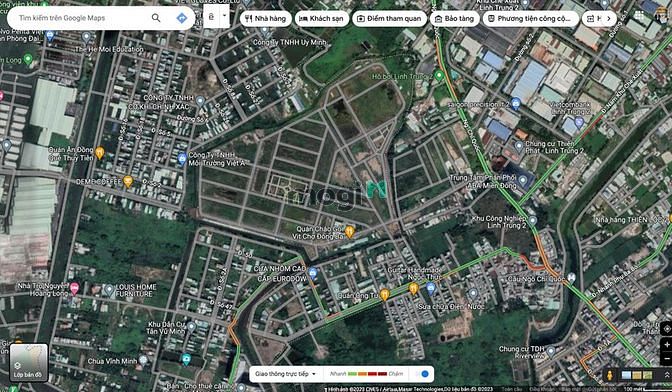Screen dimensions: 672x392
Task: Click the Công ty TNHH Uy Minh label
Action: click(x=290, y=42)
